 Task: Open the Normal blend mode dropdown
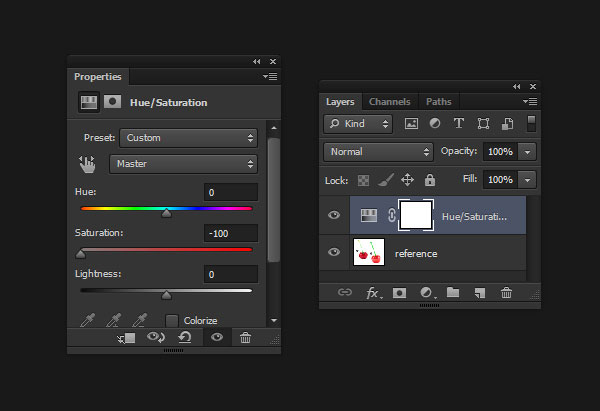pyautogui.click(x=378, y=152)
